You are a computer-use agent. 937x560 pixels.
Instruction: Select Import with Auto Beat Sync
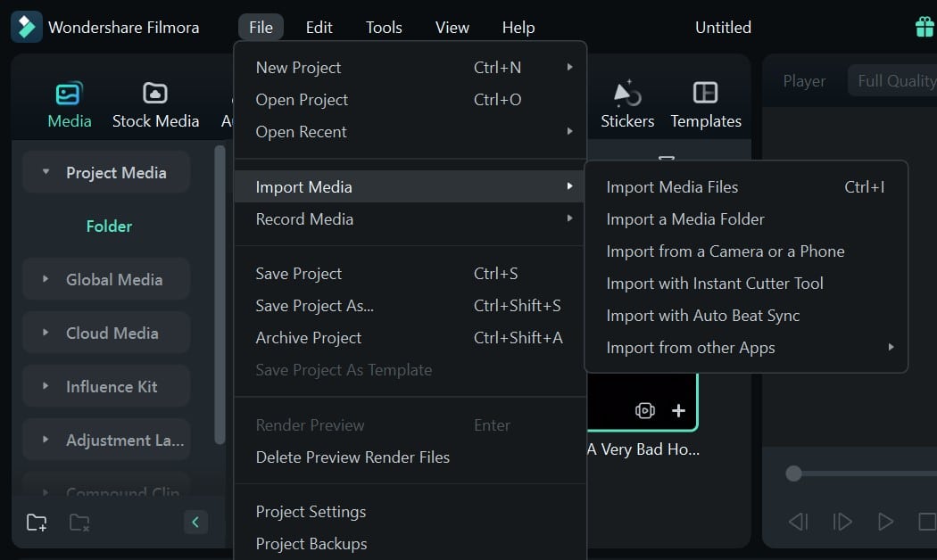[x=746, y=316]
